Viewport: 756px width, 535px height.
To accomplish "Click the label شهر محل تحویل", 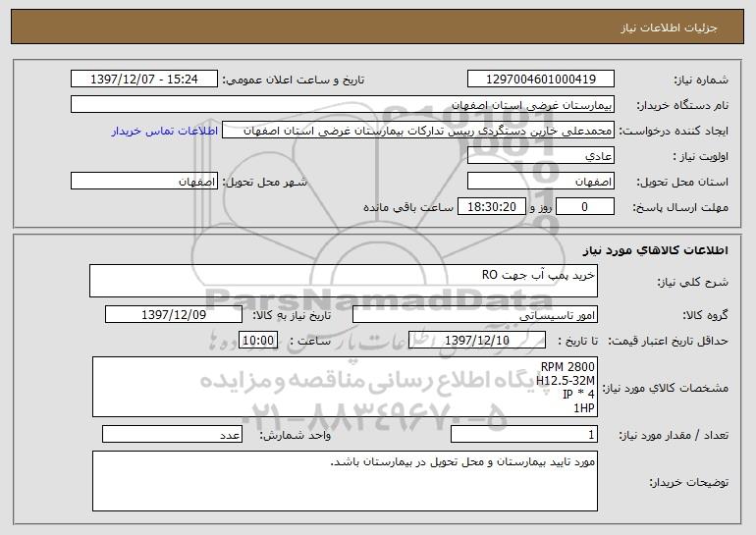I will click(x=264, y=182).
